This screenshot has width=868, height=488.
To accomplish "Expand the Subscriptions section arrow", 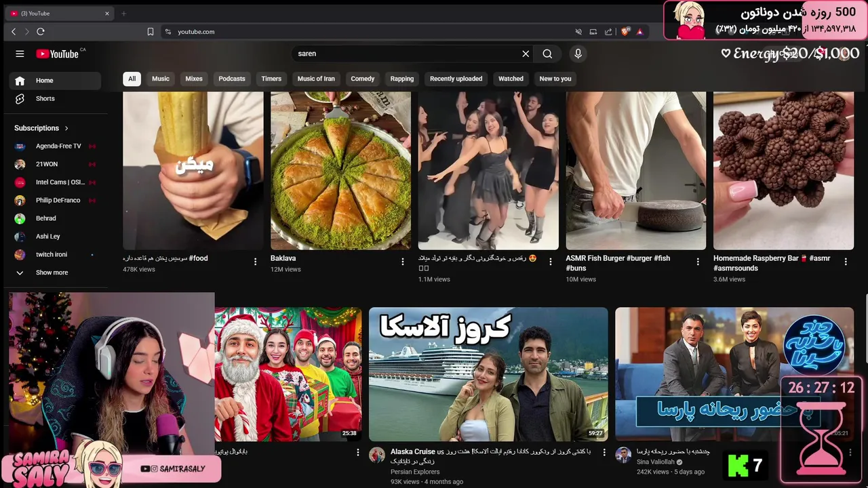I will coord(66,128).
